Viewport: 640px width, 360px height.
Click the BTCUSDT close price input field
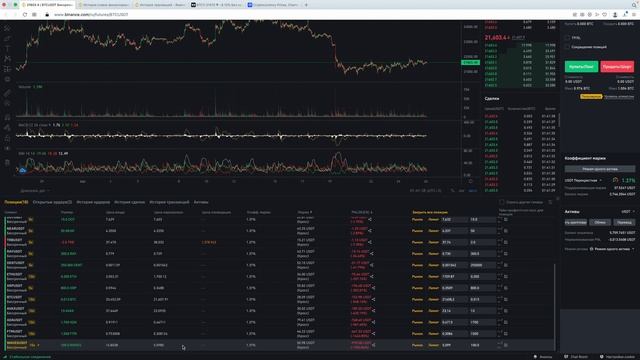tap(454, 299)
